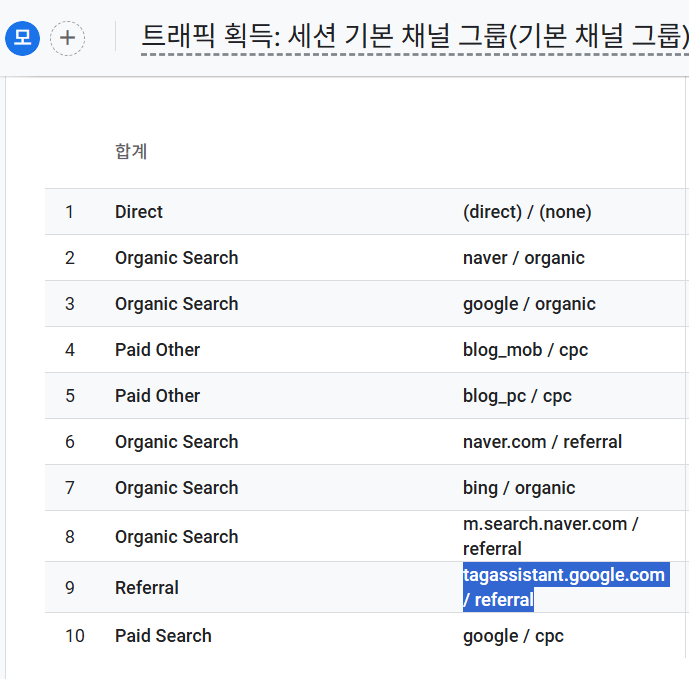Select the blog_mob / cpc row value
Viewport: 689px width, 679px height.
(525, 350)
